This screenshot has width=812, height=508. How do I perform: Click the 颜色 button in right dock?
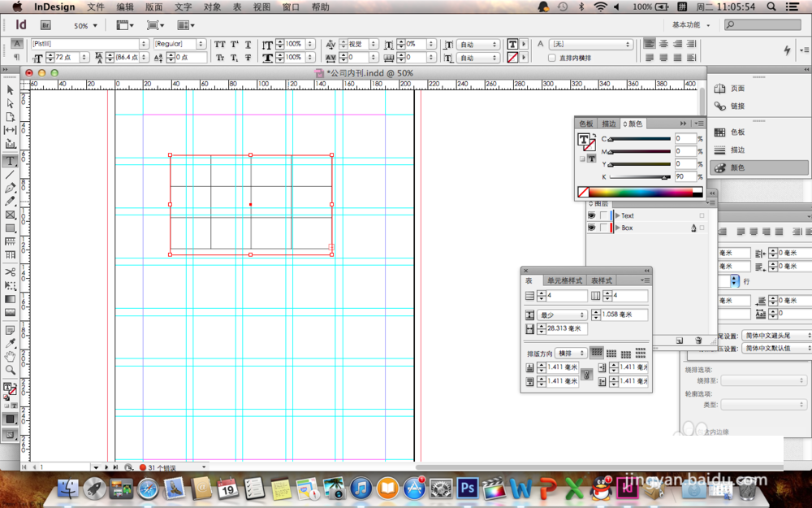(759, 167)
